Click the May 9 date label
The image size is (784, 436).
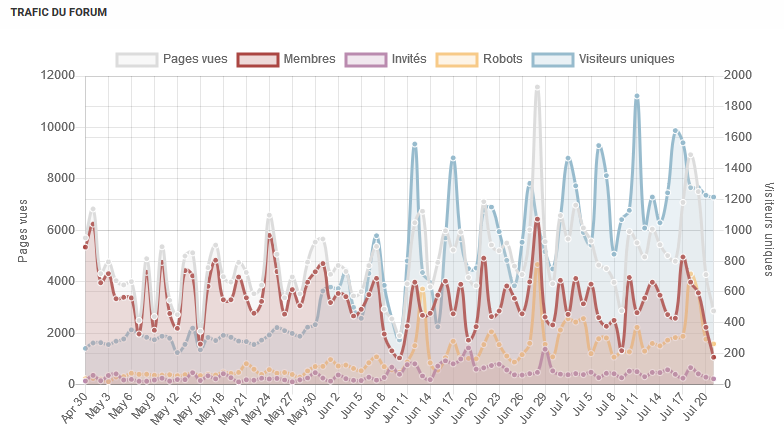pyautogui.click(x=144, y=406)
